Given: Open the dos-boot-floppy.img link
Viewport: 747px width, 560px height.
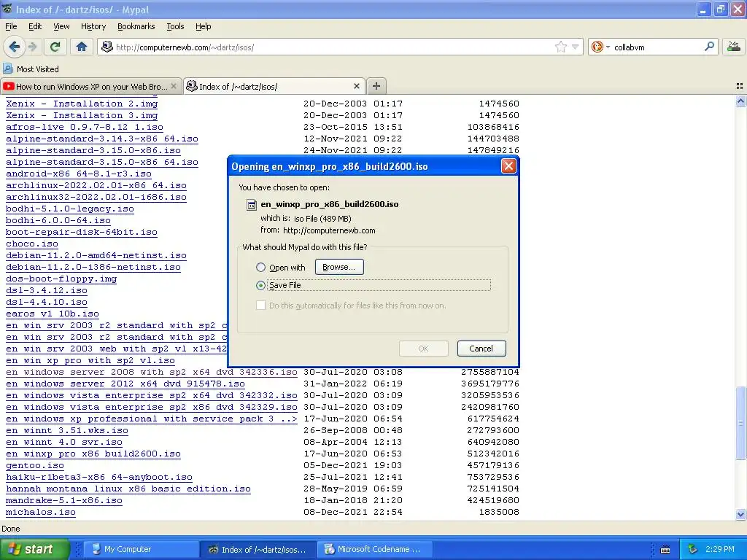Looking at the screenshot, I should (61, 279).
